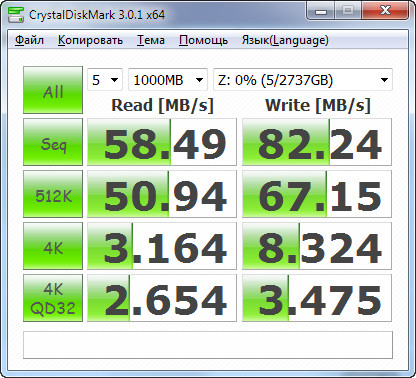
Task: Start the 4K random test
Action: [53, 246]
